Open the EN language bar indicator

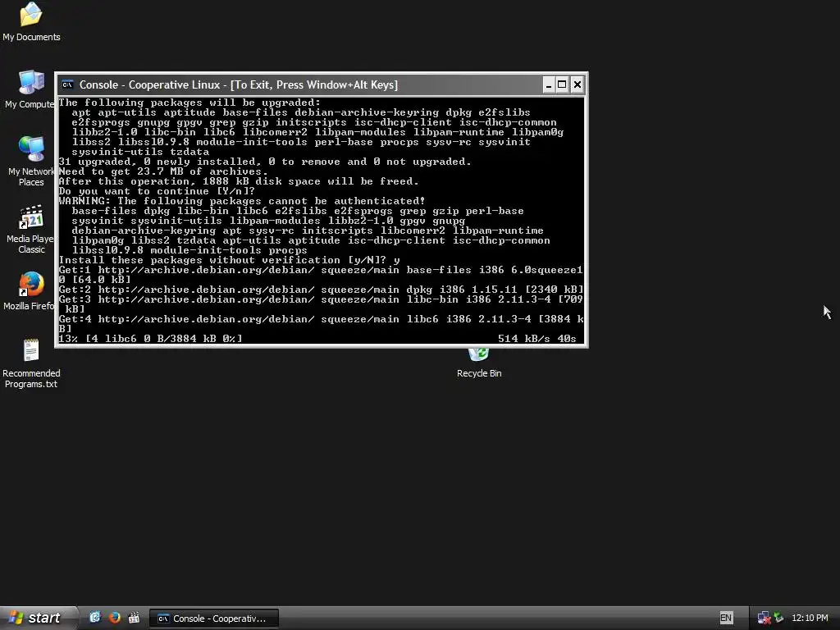(726, 618)
